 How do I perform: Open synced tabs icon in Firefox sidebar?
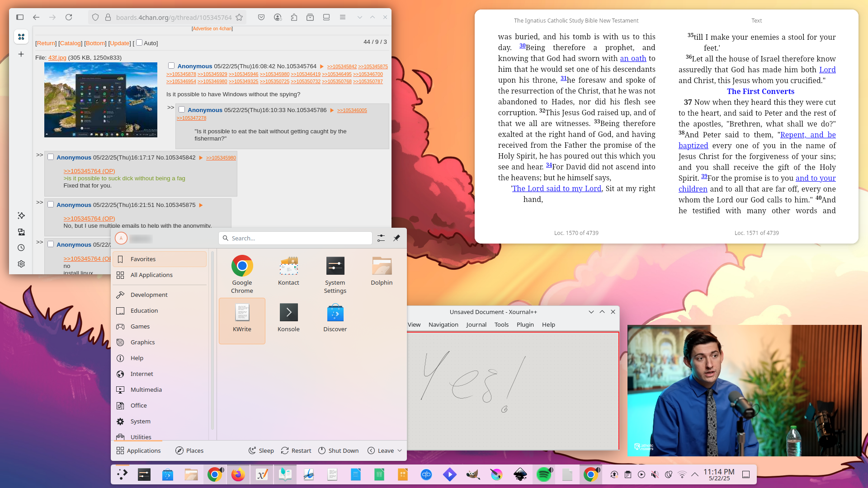[21, 232]
